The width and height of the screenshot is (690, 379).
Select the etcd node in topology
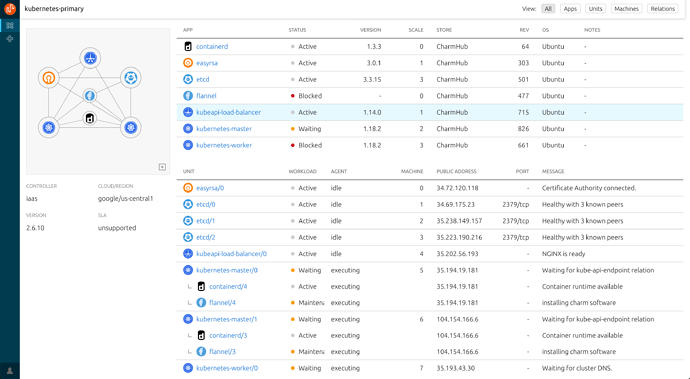[x=131, y=78]
